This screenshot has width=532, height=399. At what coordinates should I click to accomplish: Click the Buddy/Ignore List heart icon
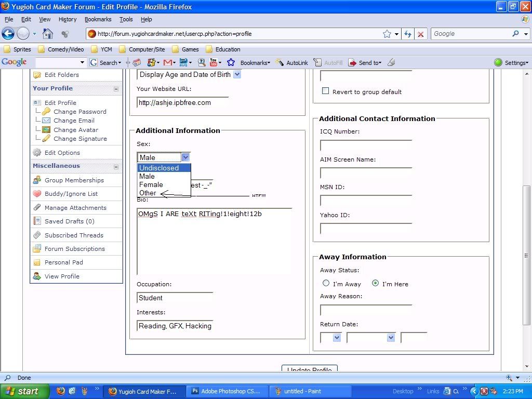[37, 194]
